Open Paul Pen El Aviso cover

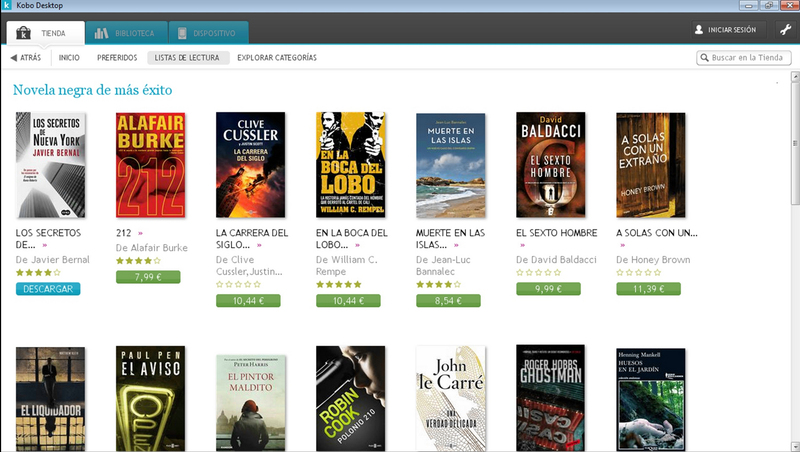click(x=151, y=399)
